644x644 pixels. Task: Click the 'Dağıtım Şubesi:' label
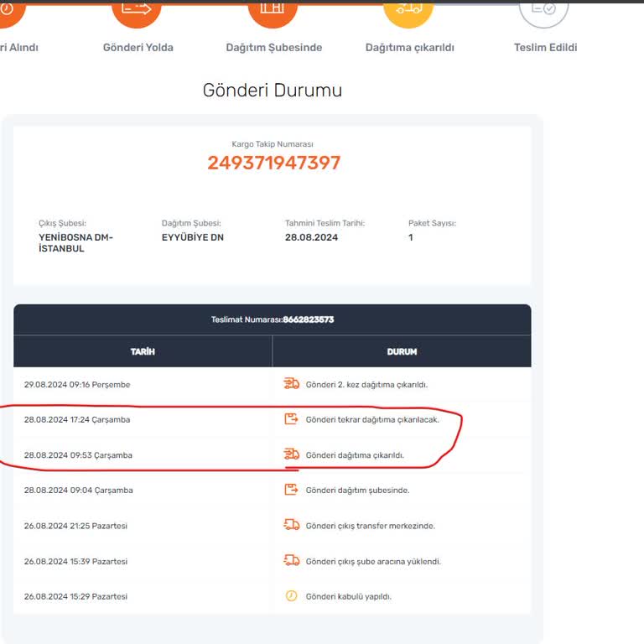191,223
